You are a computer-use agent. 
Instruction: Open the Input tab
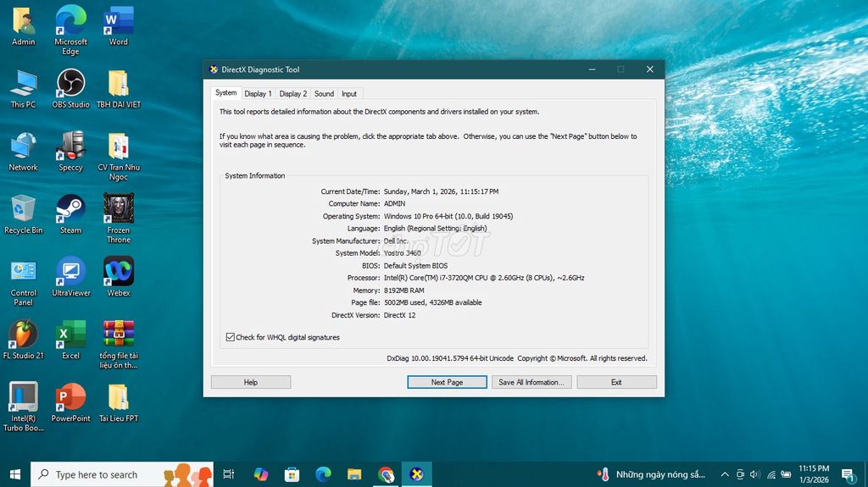(x=348, y=93)
